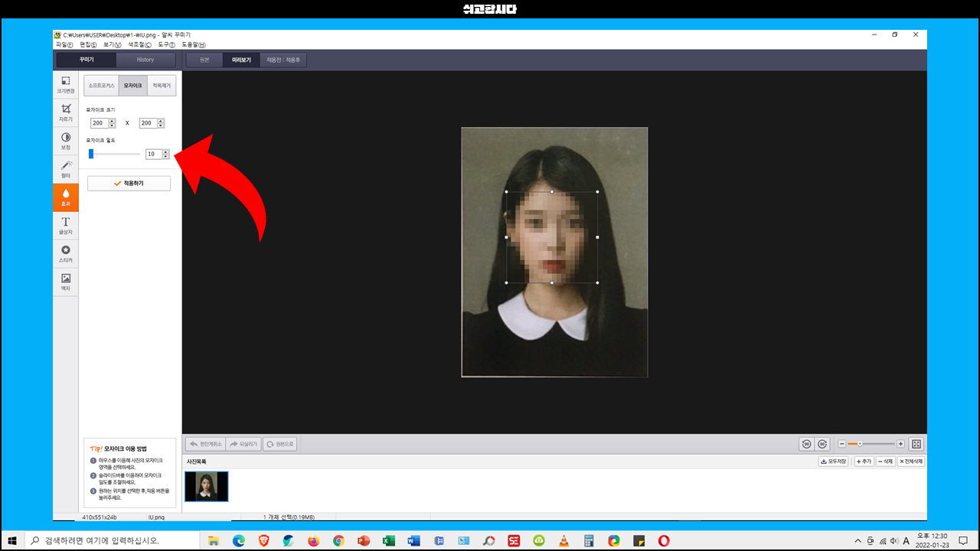Open VLC media player from taskbar
This screenshot has height=551, width=980.
[x=563, y=540]
